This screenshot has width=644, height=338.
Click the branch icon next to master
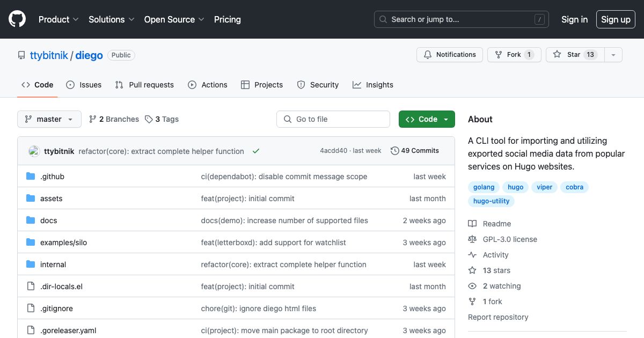(x=29, y=119)
